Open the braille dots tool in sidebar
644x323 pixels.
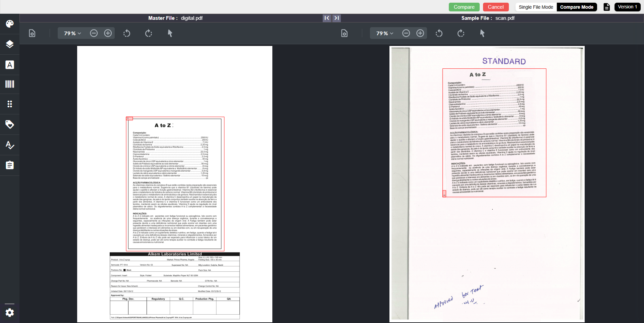tap(10, 104)
